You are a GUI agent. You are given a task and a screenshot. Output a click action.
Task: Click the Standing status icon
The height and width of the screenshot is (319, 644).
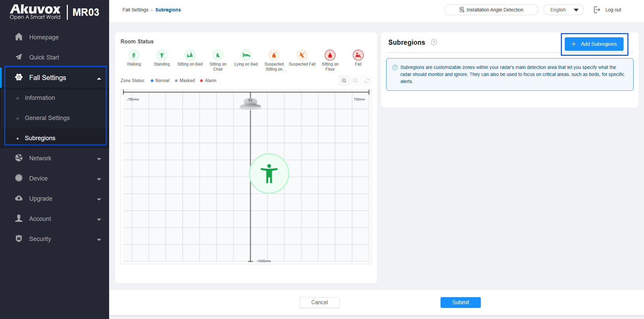pos(162,55)
